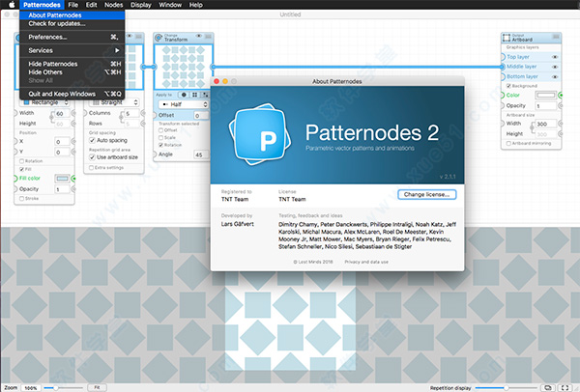Click the fullscreen preview icon in the status bar
Image resolution: width=580 pixels, height=392 pixels.
(565, 387)
